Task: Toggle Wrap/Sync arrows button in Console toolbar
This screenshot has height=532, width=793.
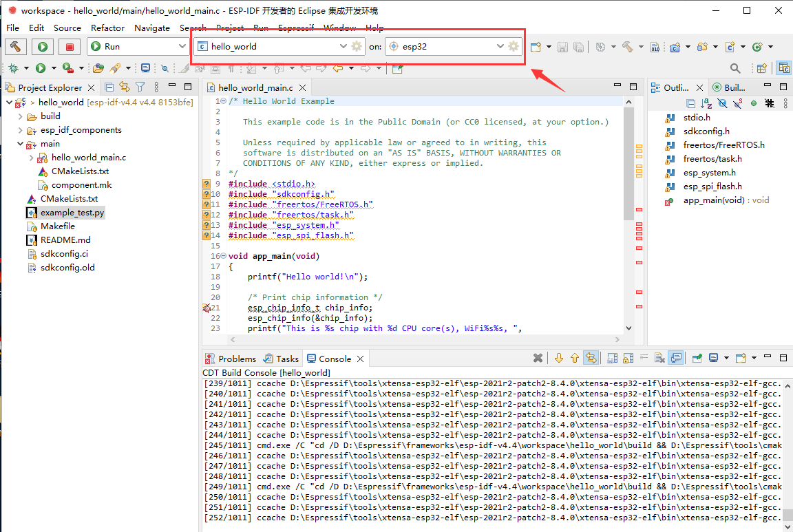Action: tap(591, 358)
